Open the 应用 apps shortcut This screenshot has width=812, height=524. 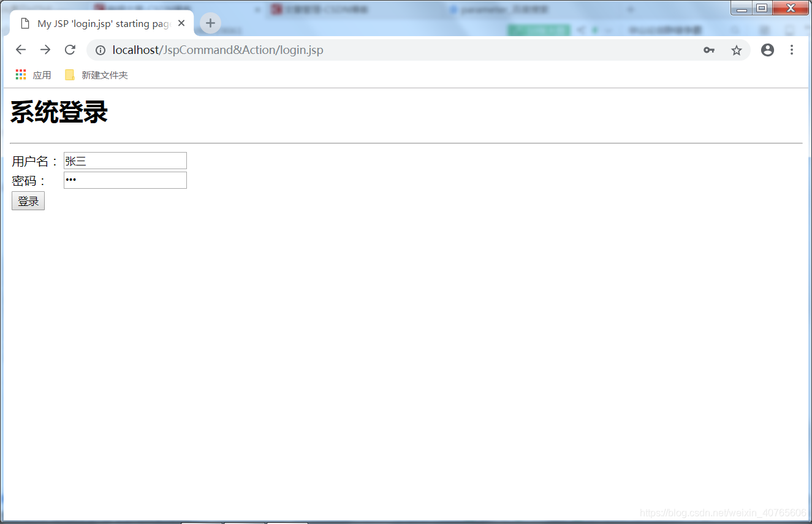click(34, 75)
